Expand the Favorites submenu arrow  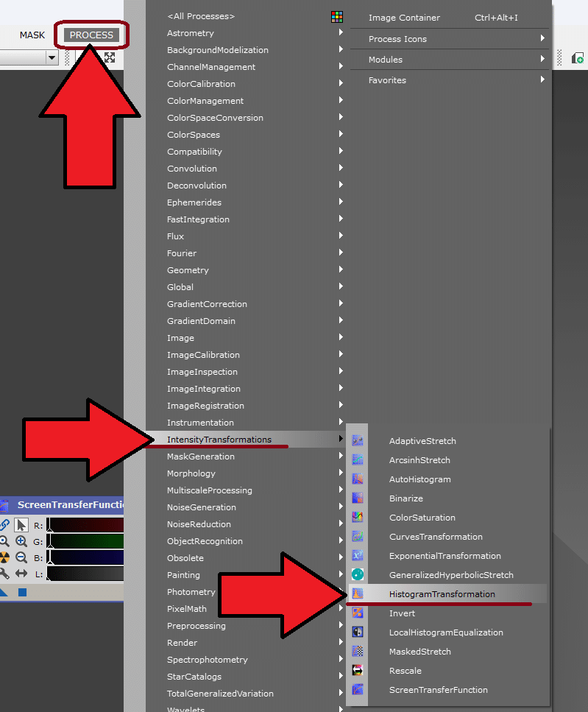542,80
